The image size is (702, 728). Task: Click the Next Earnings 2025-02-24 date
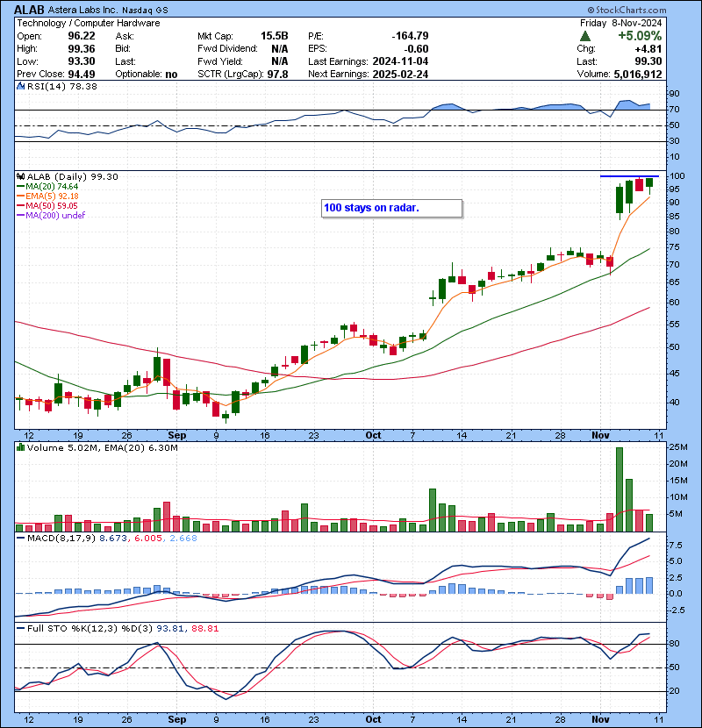(400, 74)
